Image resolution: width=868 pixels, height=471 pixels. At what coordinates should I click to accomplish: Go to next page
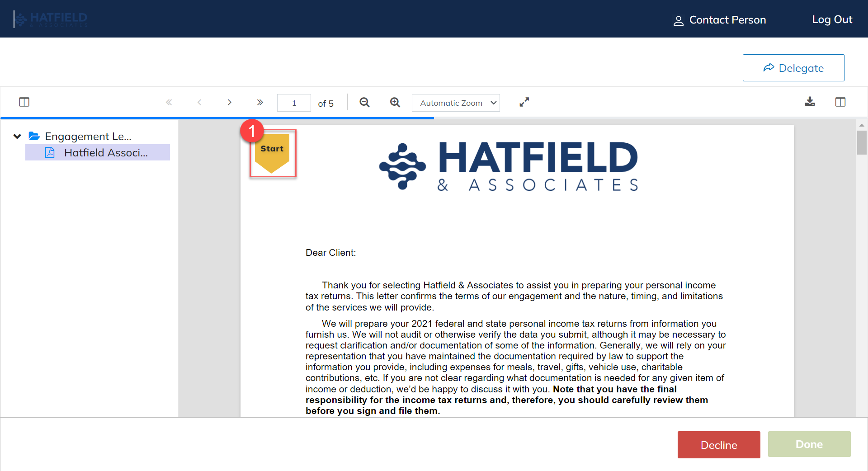pyautogui.click(x=230, y=102)
